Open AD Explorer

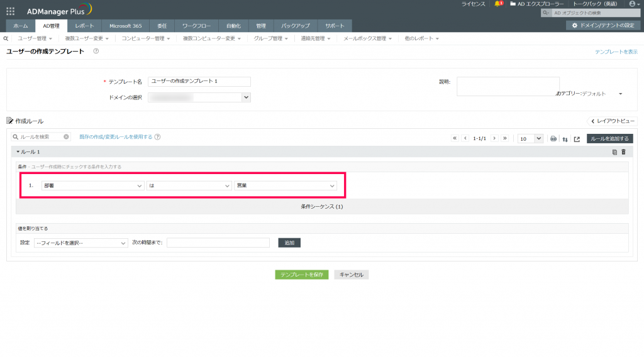537,4
